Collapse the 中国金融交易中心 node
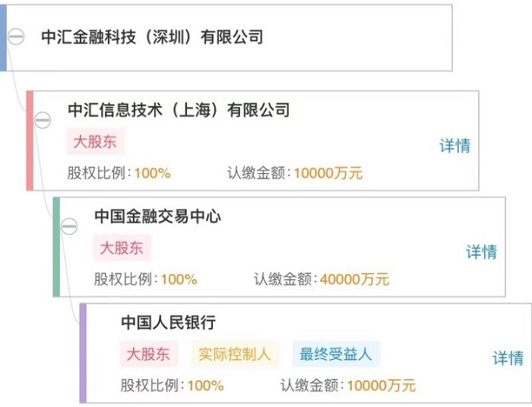The image size is (532, 407). 69,226
